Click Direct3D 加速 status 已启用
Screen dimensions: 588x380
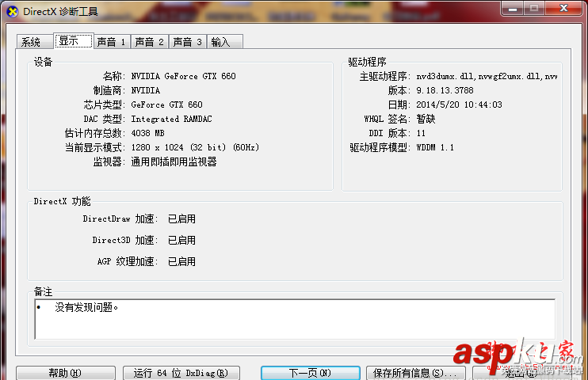click(x=181, y=240)
